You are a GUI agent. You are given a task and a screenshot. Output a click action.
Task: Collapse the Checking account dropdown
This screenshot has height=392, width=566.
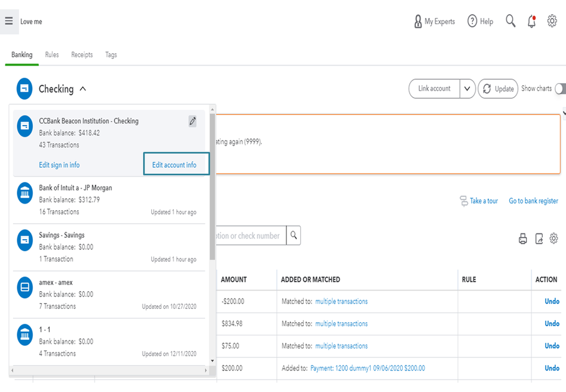click(x=83, y=89)
